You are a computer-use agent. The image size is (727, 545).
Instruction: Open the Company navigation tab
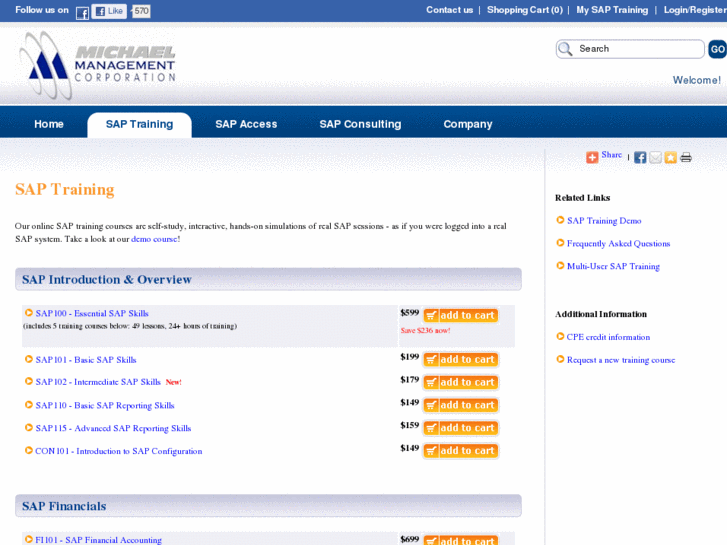pos(468,124)
